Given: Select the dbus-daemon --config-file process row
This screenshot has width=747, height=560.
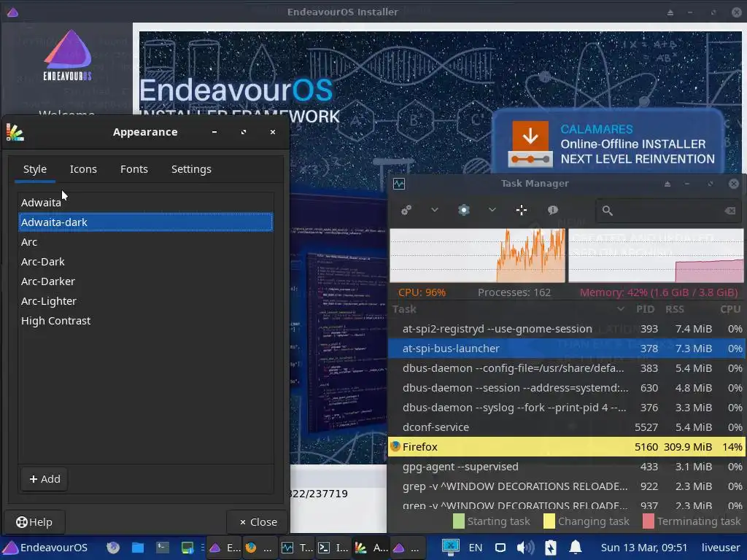Looking at the screenshot, I should [x=567, y=368].
